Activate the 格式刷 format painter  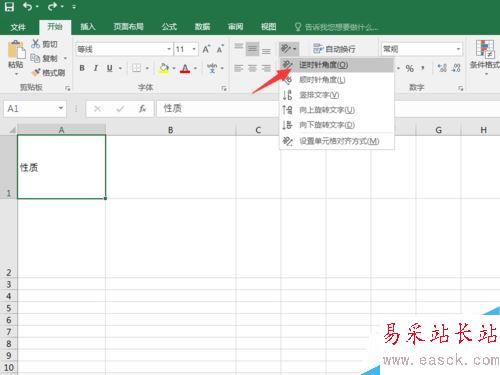tap(49, 72)
